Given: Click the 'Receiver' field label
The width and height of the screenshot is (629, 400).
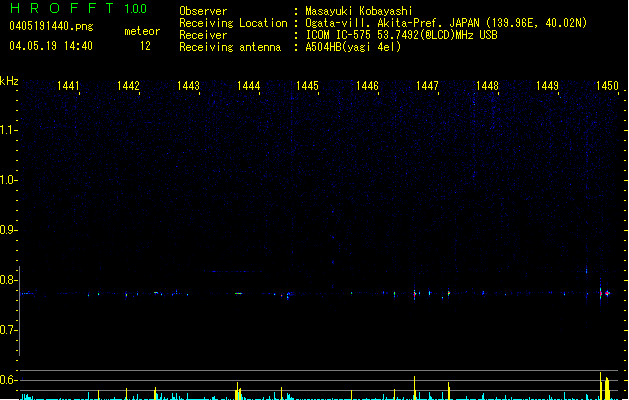Looking at the screenshot, I should 203,35.
